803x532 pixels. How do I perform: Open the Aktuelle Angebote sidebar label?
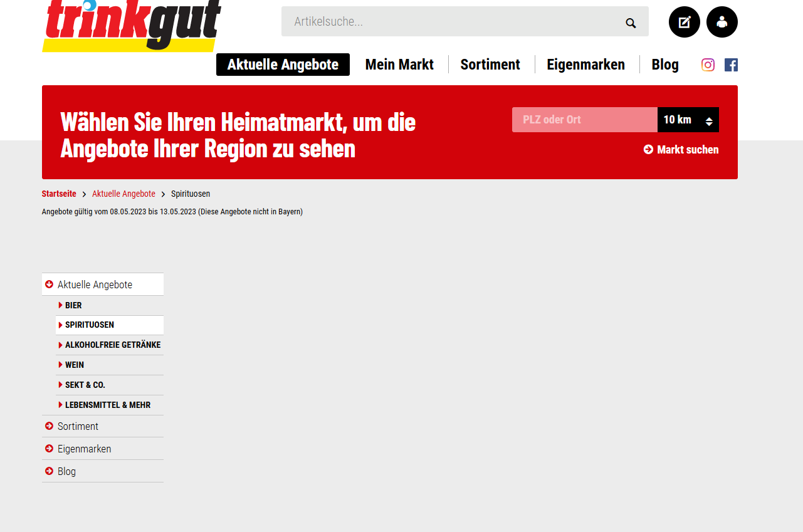95,284
